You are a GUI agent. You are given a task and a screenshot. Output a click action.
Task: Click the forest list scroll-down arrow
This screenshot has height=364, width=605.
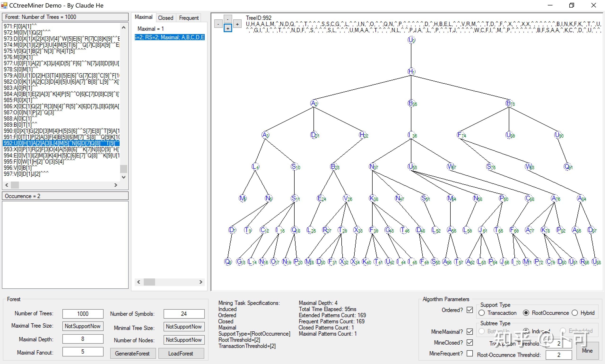tap(124, 177)
